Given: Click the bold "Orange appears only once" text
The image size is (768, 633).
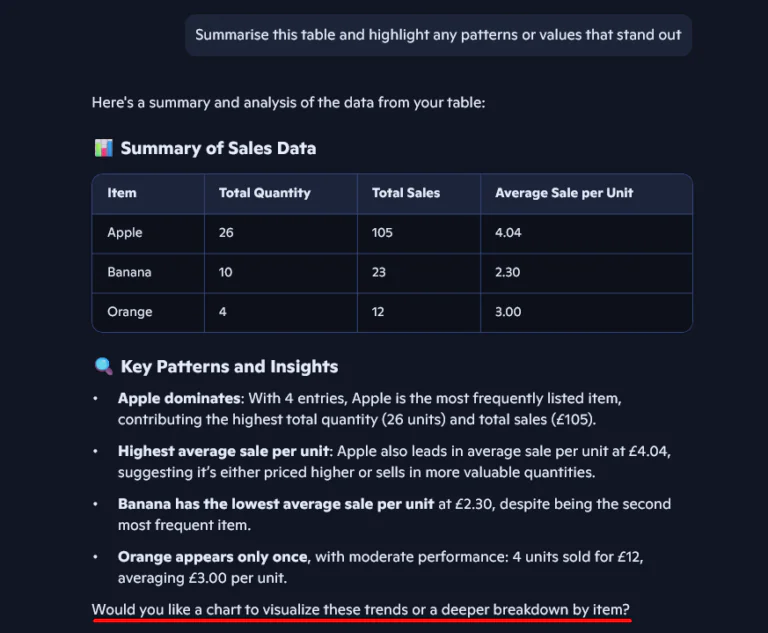Looking at the screenshot, I should [x=211, y=557].
